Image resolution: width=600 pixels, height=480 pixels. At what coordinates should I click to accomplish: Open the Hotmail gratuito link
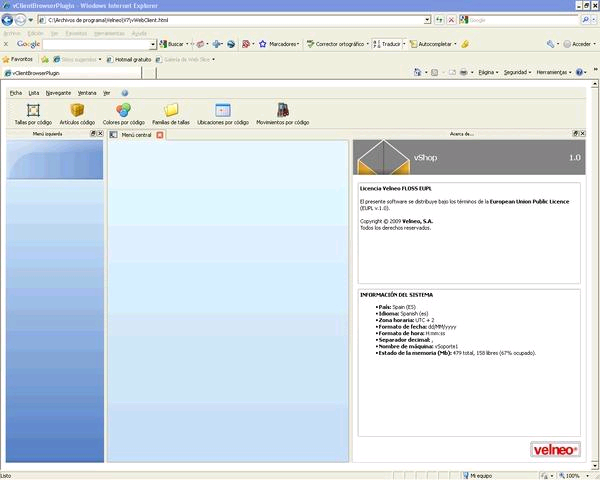(x=129, y=59)
